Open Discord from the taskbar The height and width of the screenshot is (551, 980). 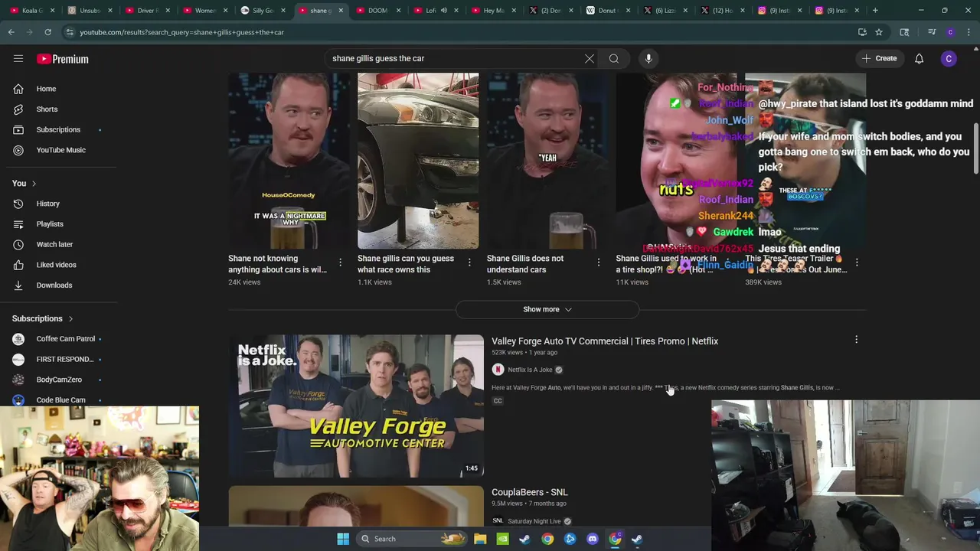coord(592,539)
